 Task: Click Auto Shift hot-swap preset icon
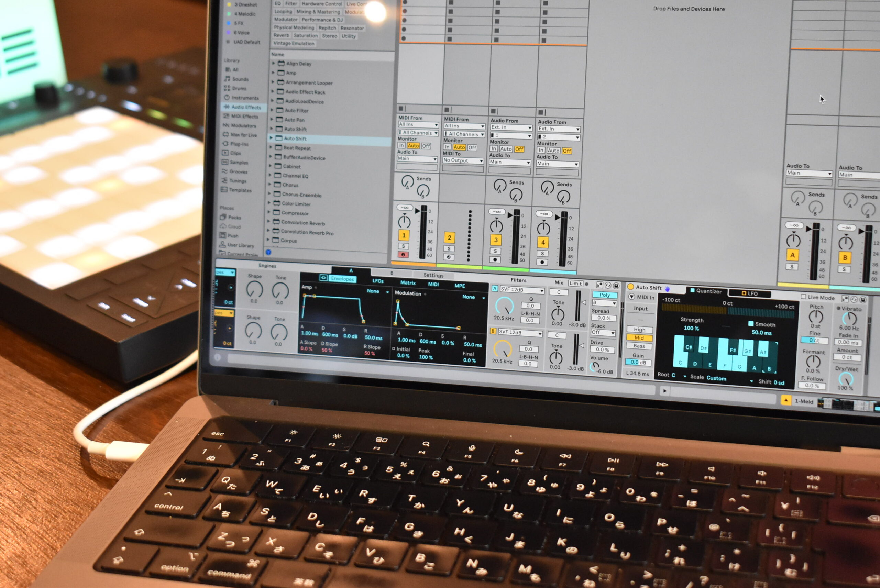coord(854,299)
